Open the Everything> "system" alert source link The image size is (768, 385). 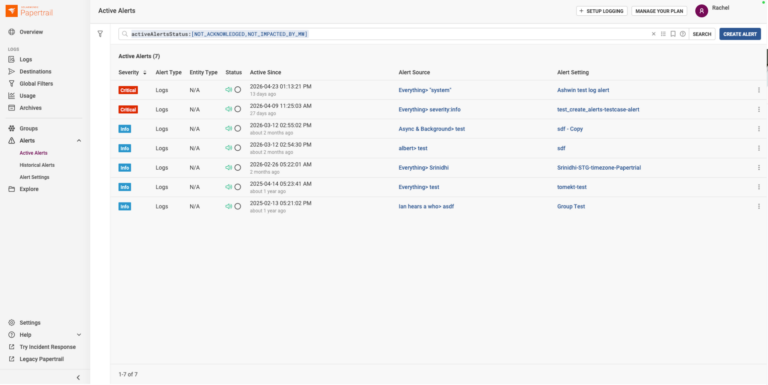[425, 90]
